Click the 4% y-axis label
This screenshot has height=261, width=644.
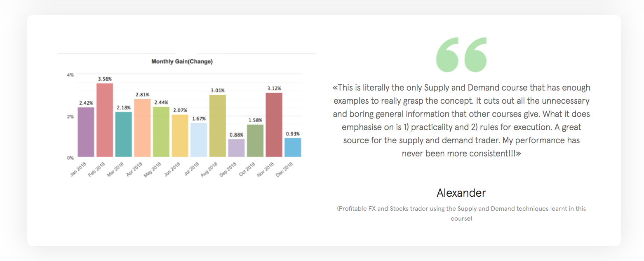pyautogui.click(x=70, y=75)
